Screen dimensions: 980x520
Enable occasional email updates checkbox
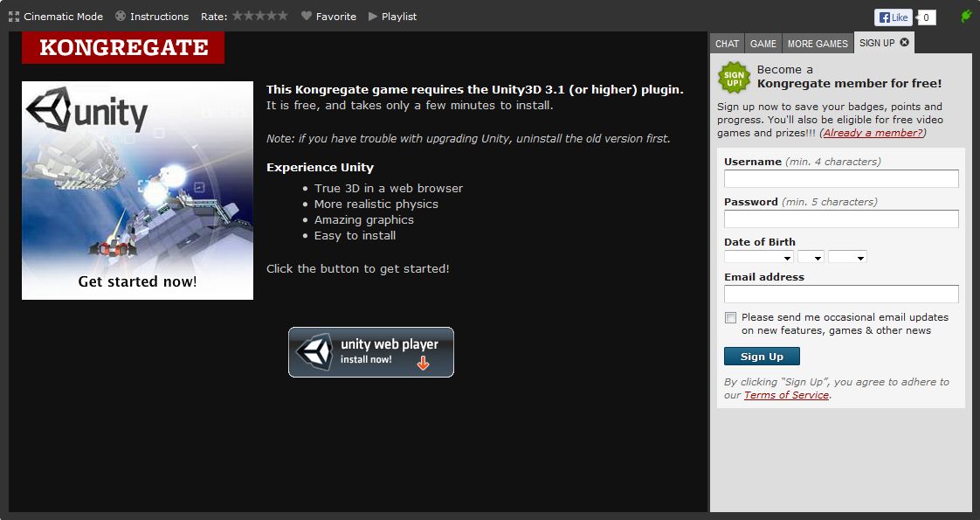point(730,317)
